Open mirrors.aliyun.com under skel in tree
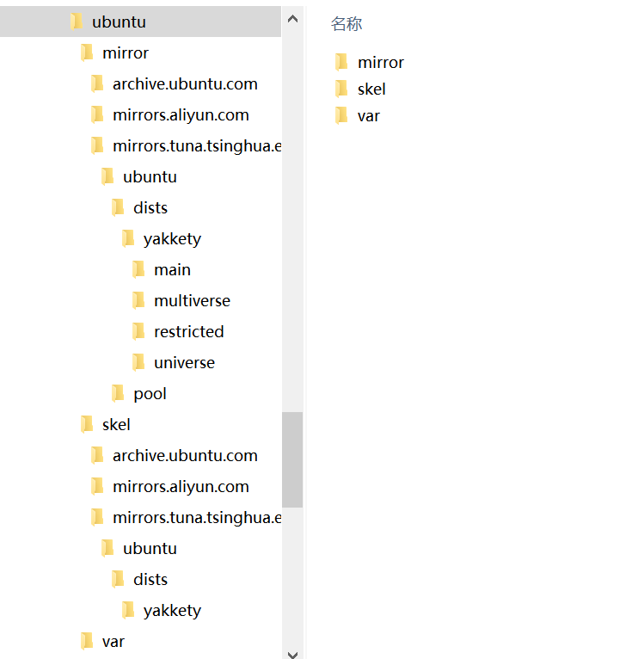644x659 pixels. pyautogui.click(x=181, y=487)
